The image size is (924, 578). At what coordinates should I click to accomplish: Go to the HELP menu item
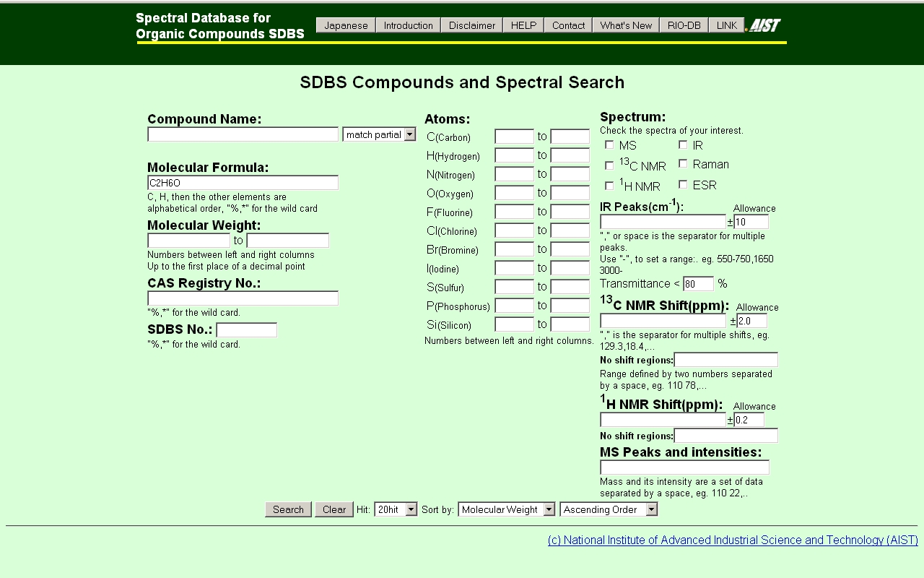click(523, 25)
